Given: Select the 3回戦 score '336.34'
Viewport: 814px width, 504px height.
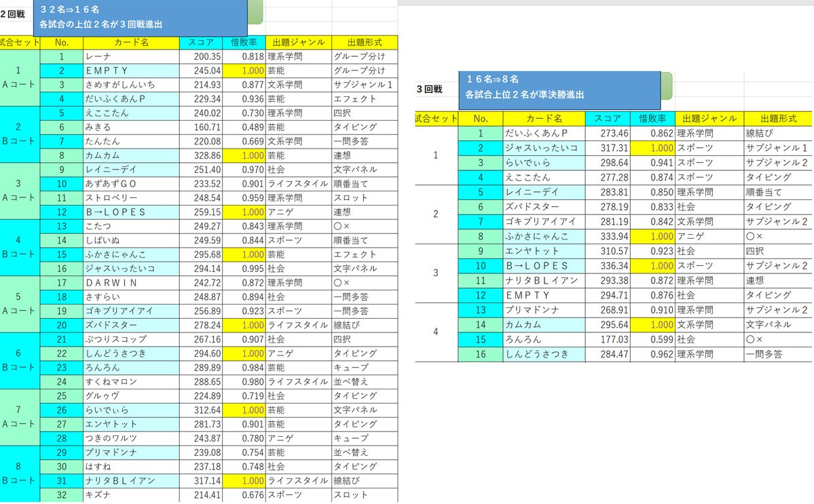Looking at the screenshot, I should [x=608, y=266].
